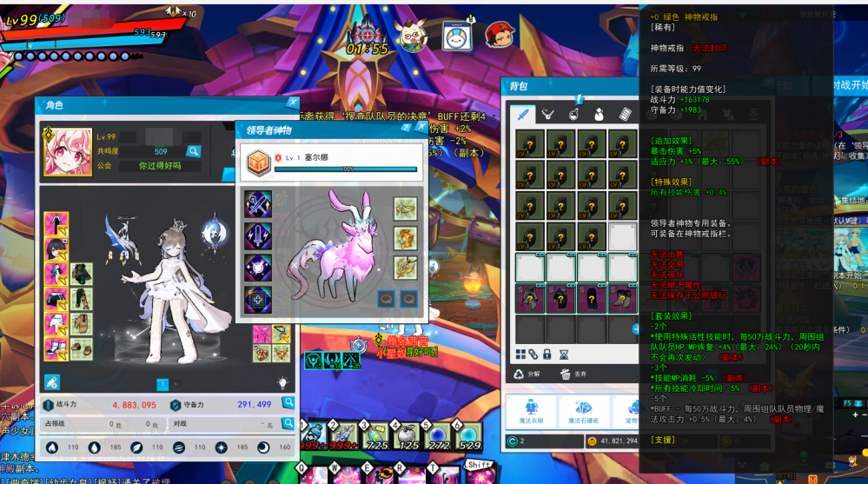Select the S-grade black pants item in inventory
This screenshot has height=484, width=868.
click(x=591, y=298)
